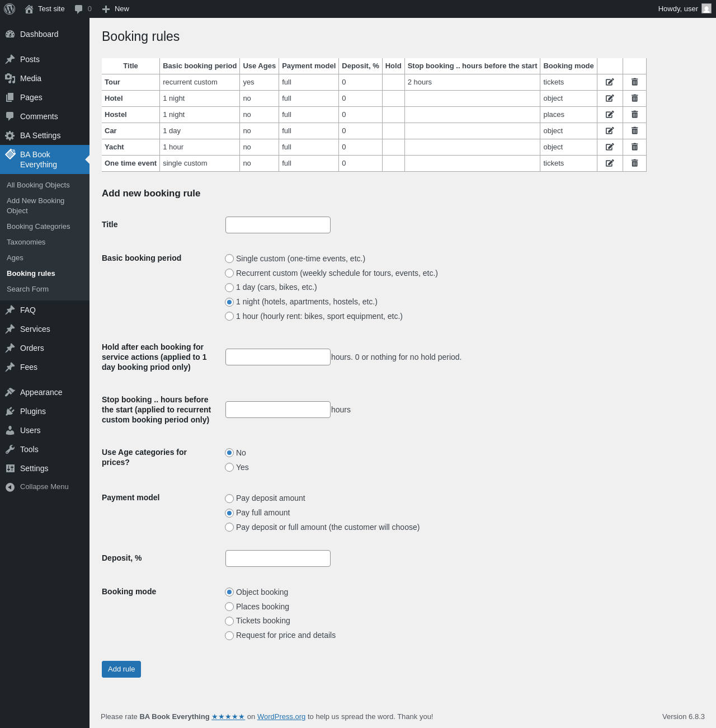Click the Dashboard gauge icon
716x728 pixels.
10,34
